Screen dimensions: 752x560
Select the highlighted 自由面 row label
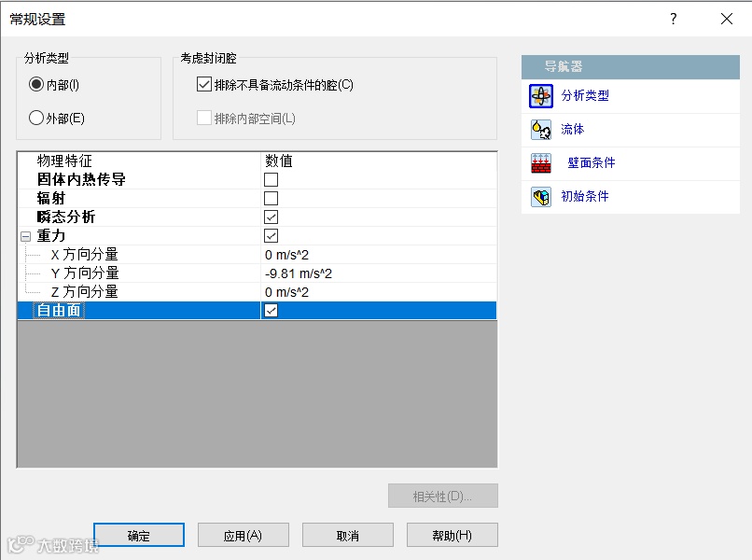59,311
